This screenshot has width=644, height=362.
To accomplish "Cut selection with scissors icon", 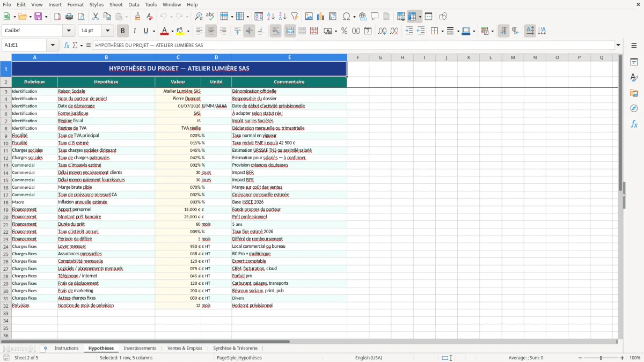I will click(95, 17).
